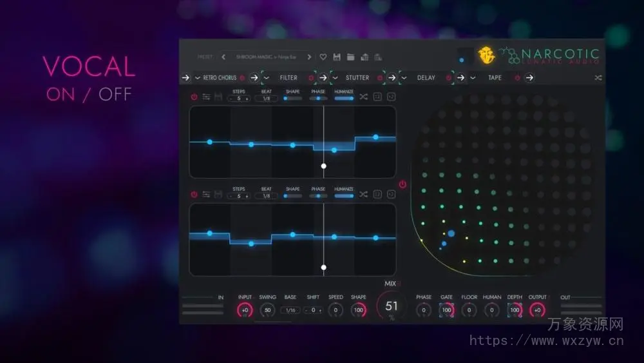Screen dimensions: 644x363
Task: Click the Input gain knob
Action: (245, 310)
